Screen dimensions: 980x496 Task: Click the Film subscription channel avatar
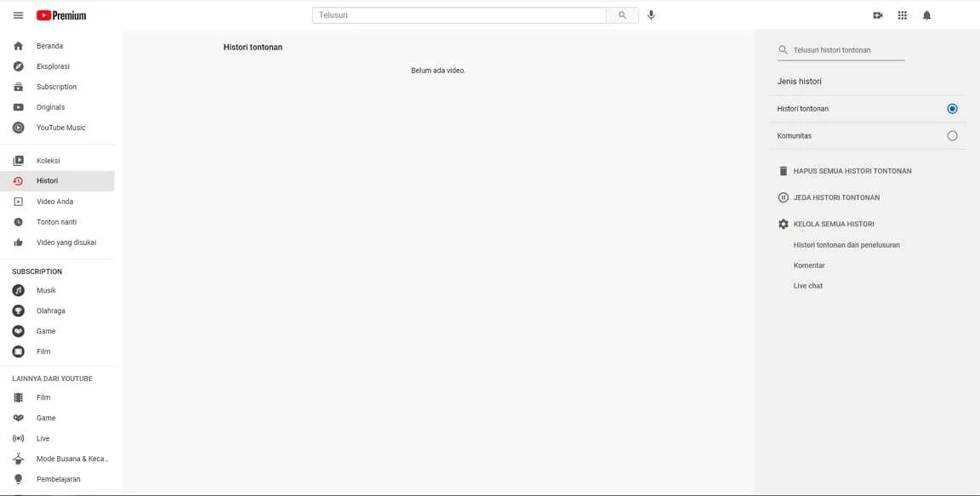coord(18,351)
